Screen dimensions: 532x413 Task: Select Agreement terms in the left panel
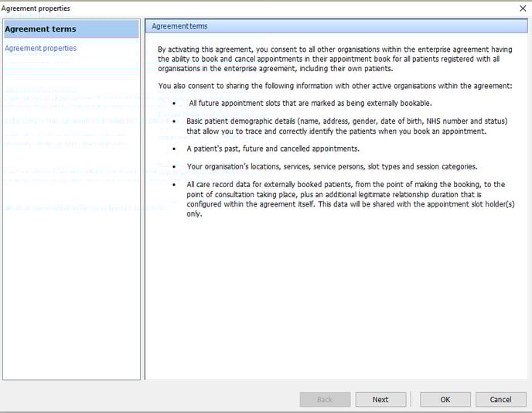pyautogui.click(x=40, y=29)
